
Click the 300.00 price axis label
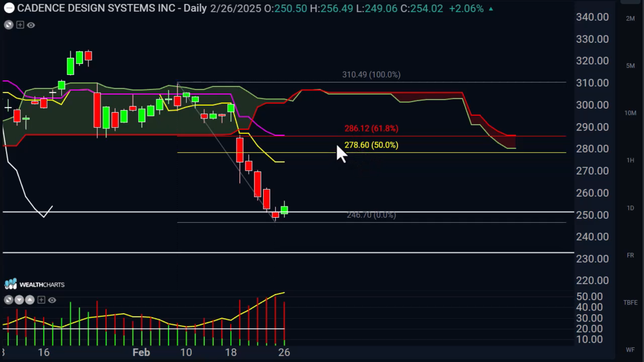pyautogui.click(x=592, y=105)
